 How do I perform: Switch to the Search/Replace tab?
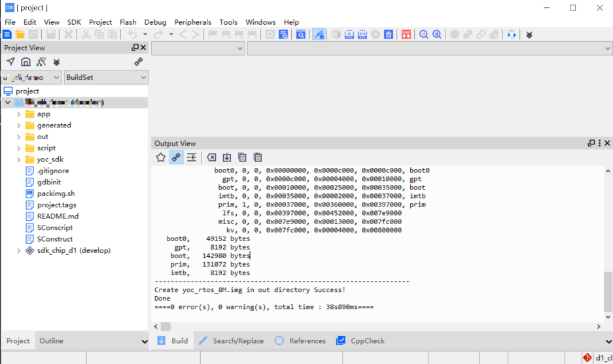[231, 340]
